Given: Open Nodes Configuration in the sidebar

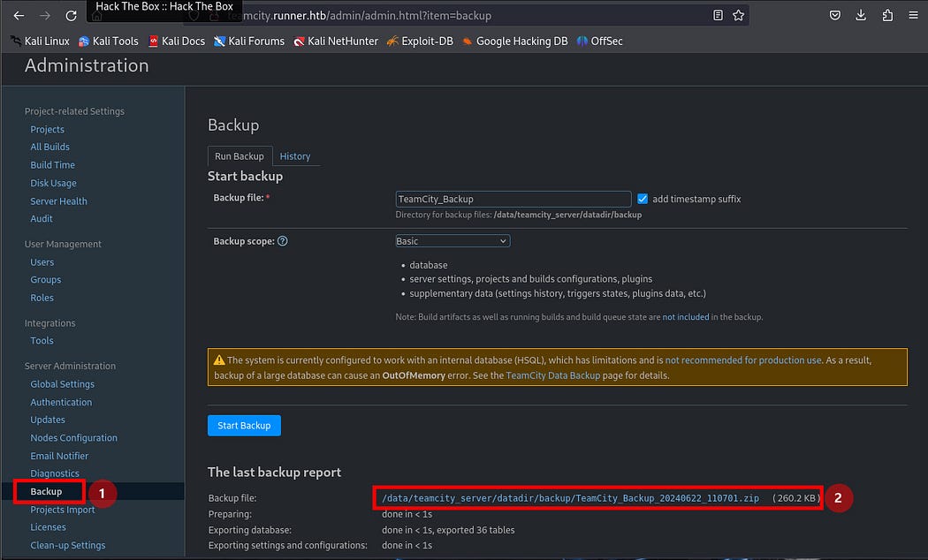Looking at the screenshot, I should 74,437.
